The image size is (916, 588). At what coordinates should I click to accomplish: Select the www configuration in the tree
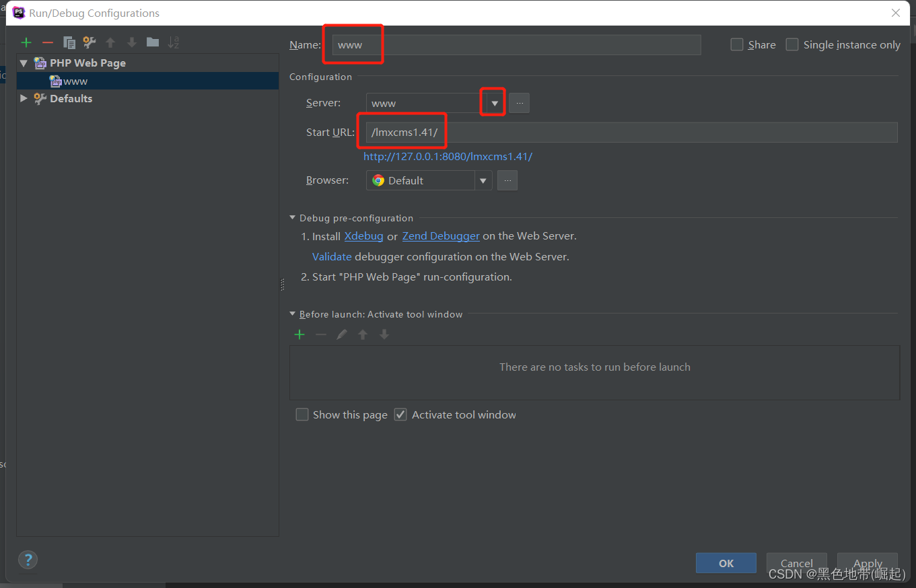[75, 81]
